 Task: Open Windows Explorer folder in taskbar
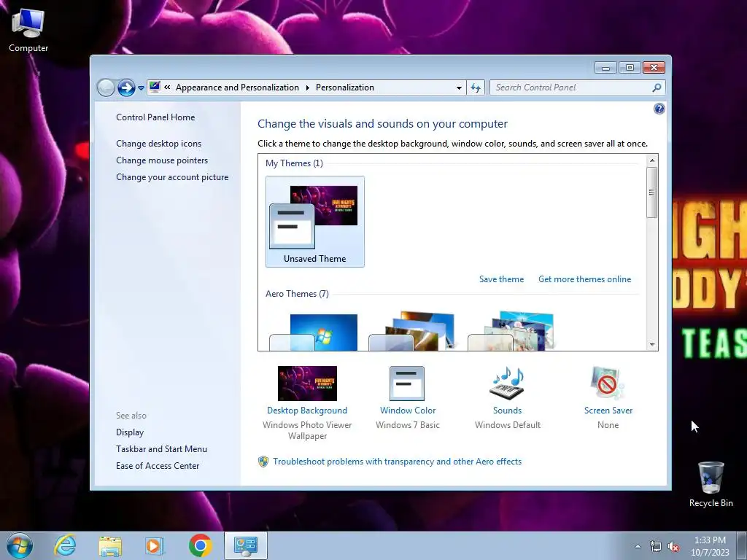point(110,545)
